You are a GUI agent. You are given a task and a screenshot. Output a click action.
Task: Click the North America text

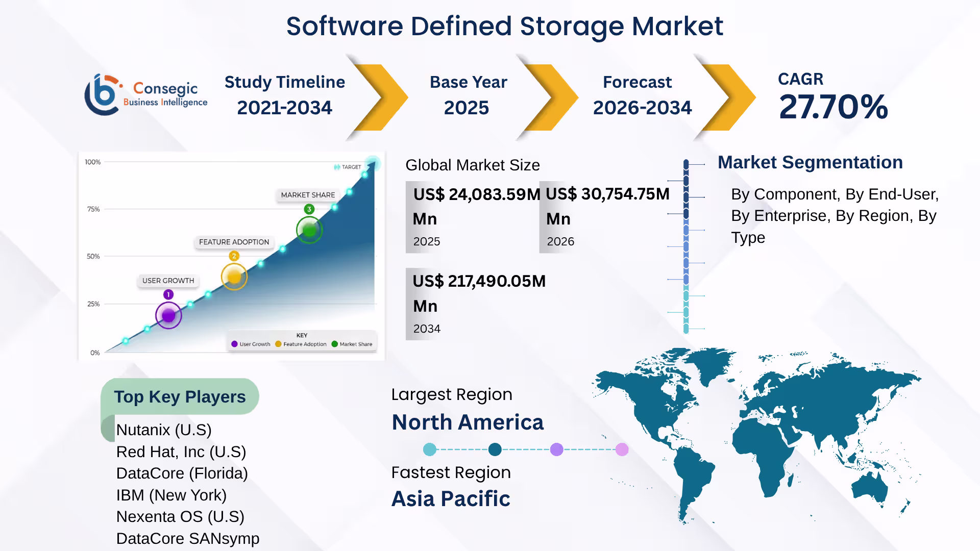point(468,422)
